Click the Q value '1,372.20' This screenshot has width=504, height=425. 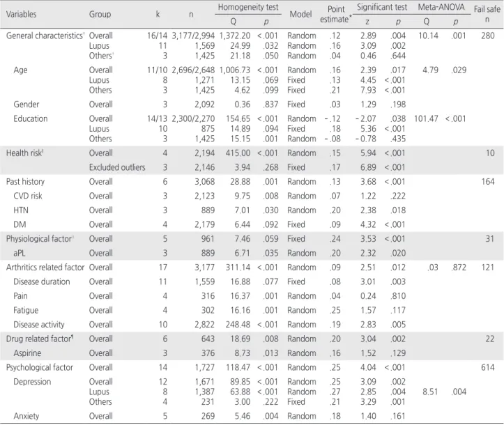[235, 36]
